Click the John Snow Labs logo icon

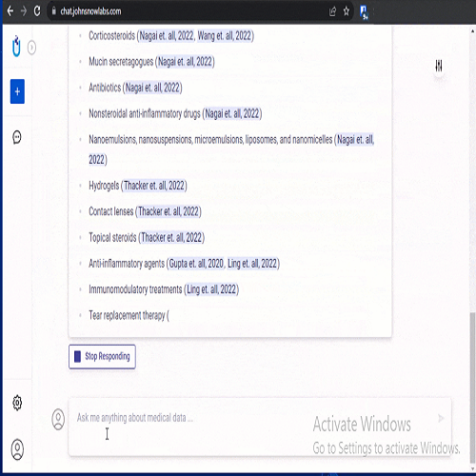pos(16,47)
